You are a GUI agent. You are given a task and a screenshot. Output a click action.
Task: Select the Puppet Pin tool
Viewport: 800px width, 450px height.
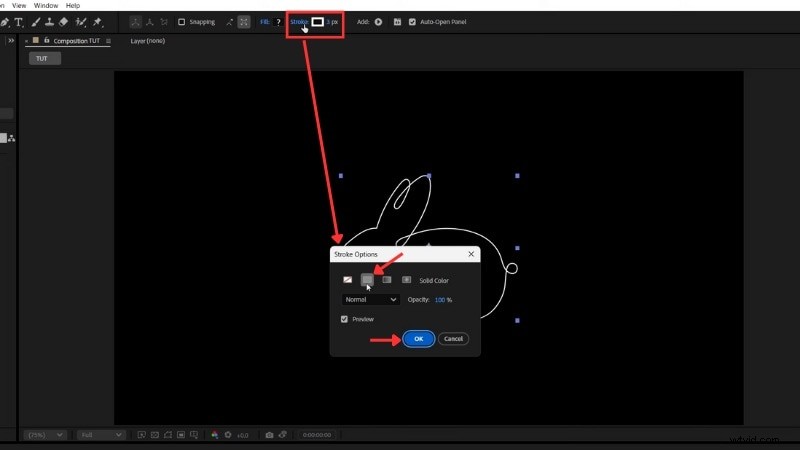[97, 22]
